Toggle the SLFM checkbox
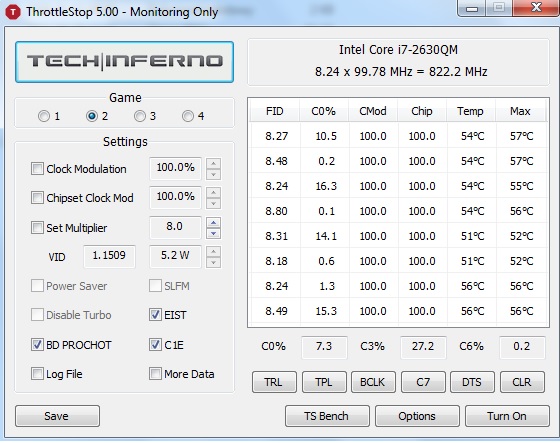Image resolution: width=560 pixels, height=443 pixels. [155, 286]
